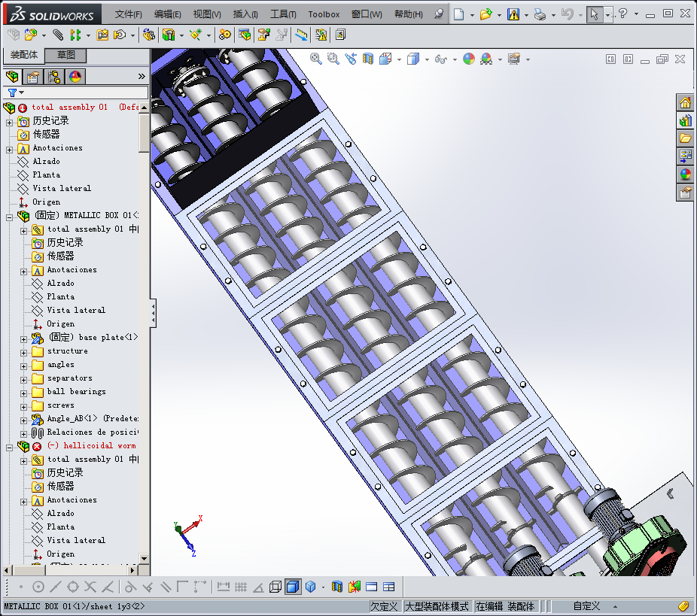Image resolution: width=697 pixels, height=616 pixels.
Task: Click the Exploded View icon
Action: tap(264, 35)
